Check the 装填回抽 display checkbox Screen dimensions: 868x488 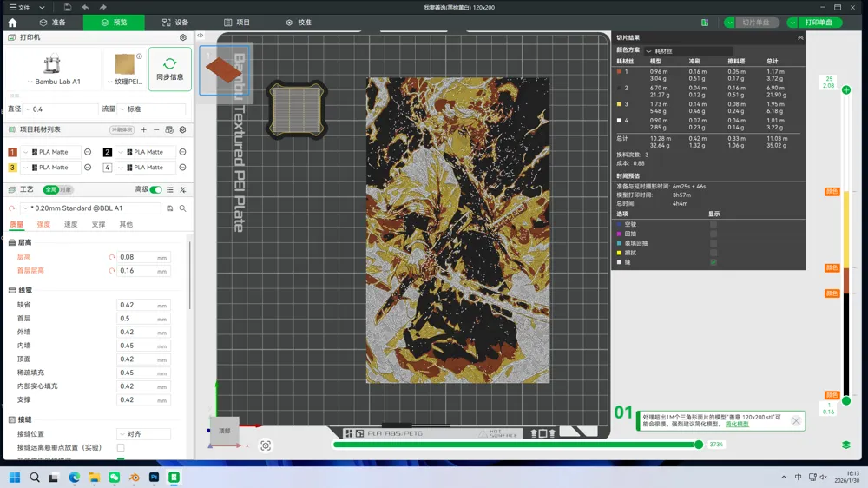(713, 243)
